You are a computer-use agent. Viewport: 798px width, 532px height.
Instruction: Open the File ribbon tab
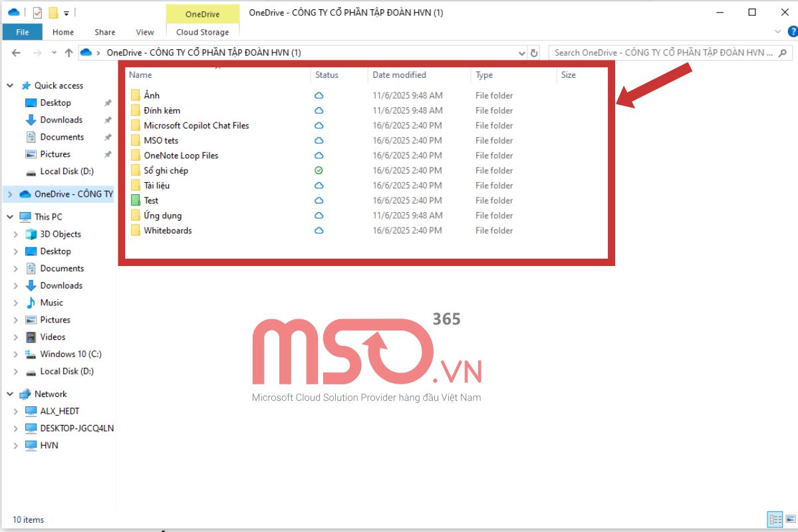[x=22, y=32]
